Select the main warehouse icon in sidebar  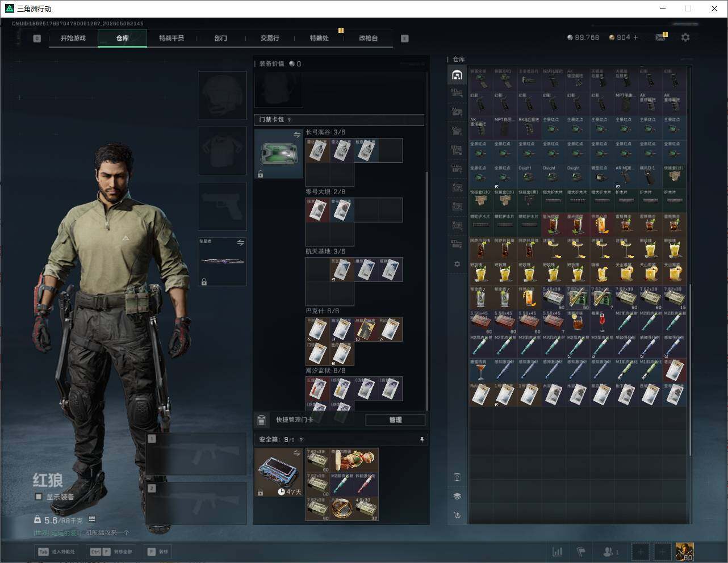tap(457, 75)
